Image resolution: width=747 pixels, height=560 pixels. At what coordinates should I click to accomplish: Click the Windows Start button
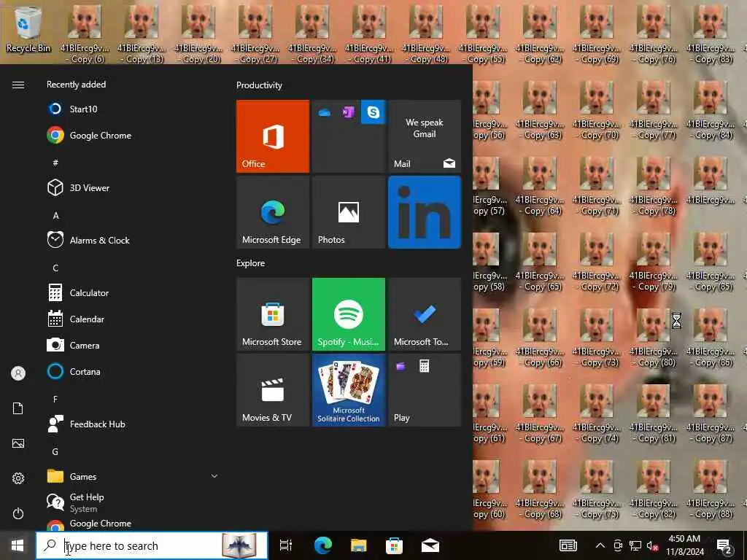18,545
